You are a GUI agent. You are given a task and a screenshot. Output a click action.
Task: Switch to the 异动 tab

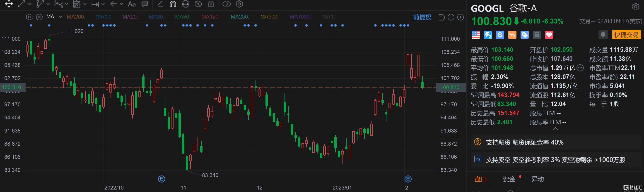coord(538,179)
